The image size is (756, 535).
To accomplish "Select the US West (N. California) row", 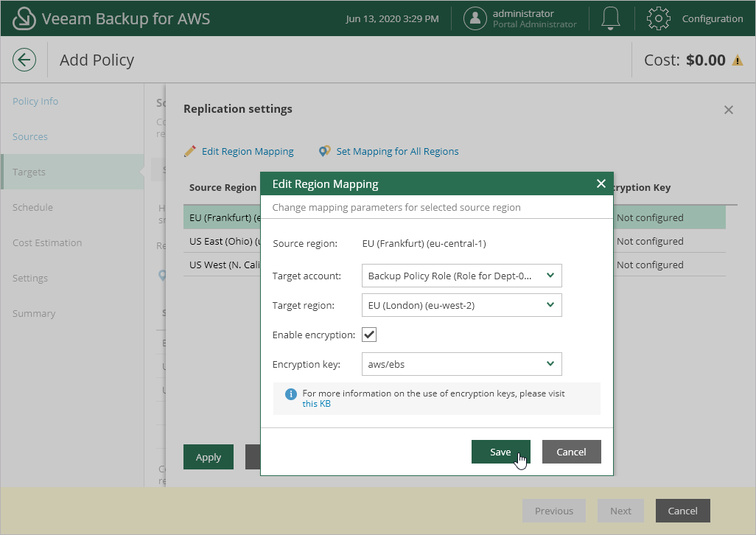I will click(222, 265).
